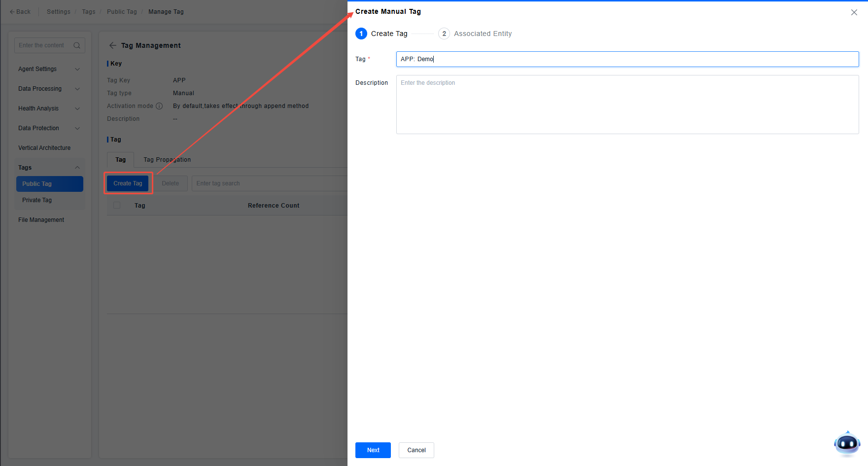This screenshot has width=868, height=466.
Task: Click the search magnifier icon in sidebar
Action: point(77,45)
